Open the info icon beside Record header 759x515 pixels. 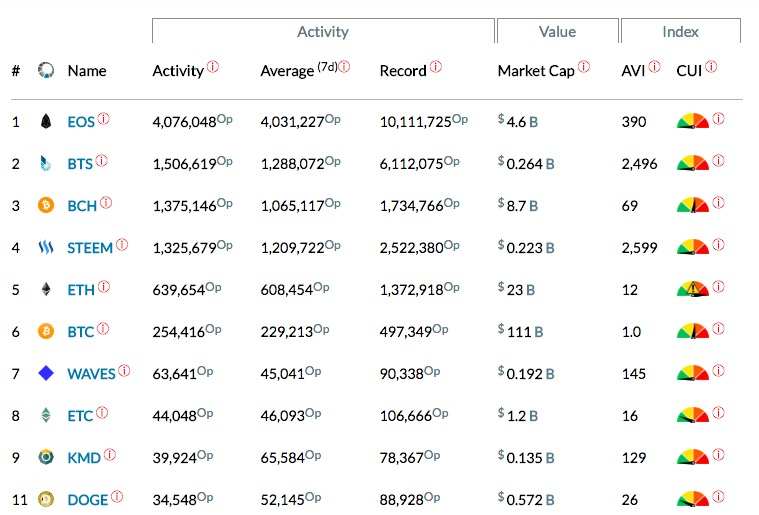(x=436, y=66)
